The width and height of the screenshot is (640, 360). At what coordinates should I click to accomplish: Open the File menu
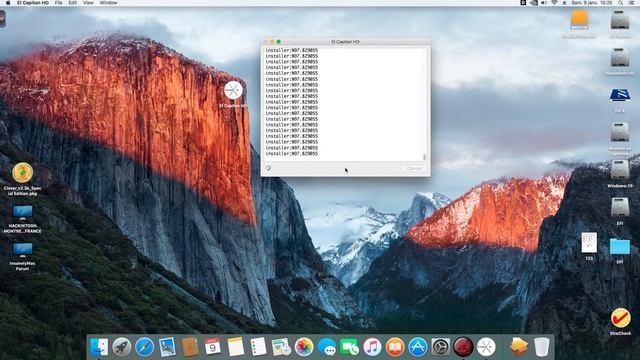coord(58,3)
